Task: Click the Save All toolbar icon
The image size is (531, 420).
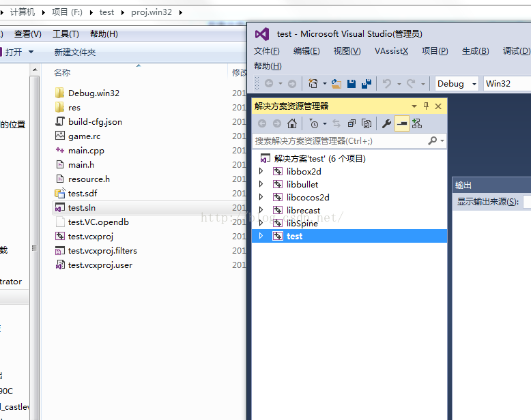Action: (367, 84)
